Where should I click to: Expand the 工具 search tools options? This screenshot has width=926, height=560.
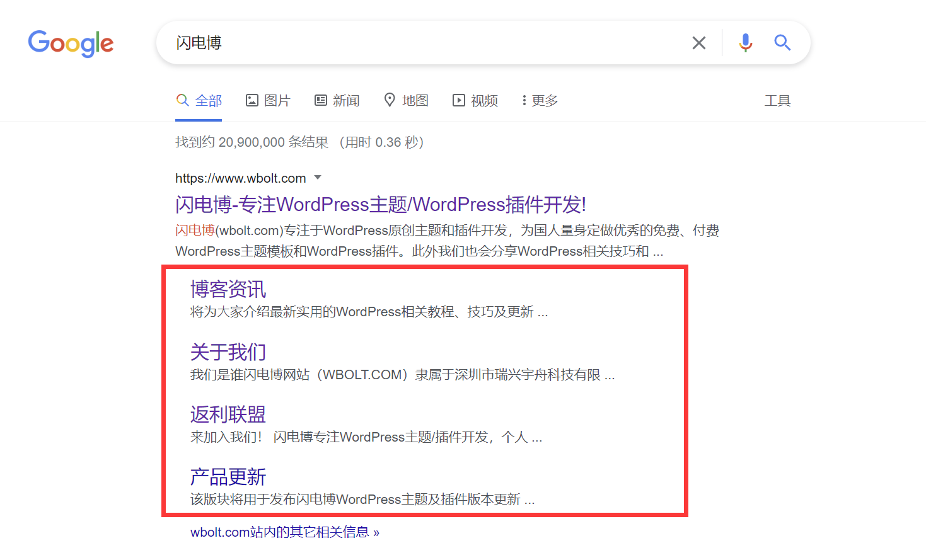pyautogui.click(x=778, y=100)
